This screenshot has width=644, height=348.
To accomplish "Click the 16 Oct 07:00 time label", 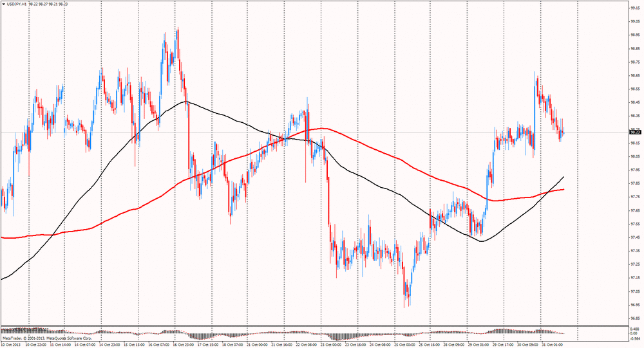I will click(x=158, y=345).
